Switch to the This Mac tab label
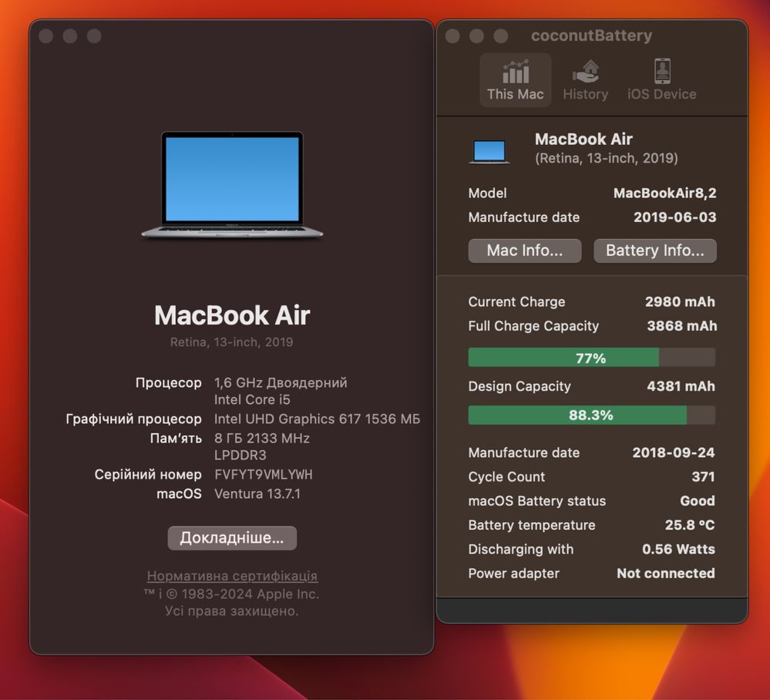770x700 pixels. [515, 94]
